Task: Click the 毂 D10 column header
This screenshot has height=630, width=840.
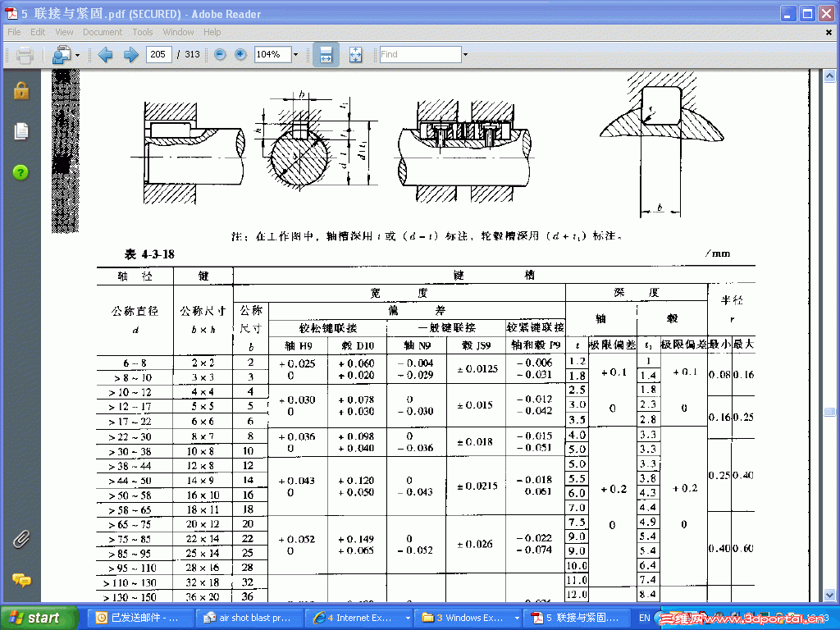Action: click(358, 345)
